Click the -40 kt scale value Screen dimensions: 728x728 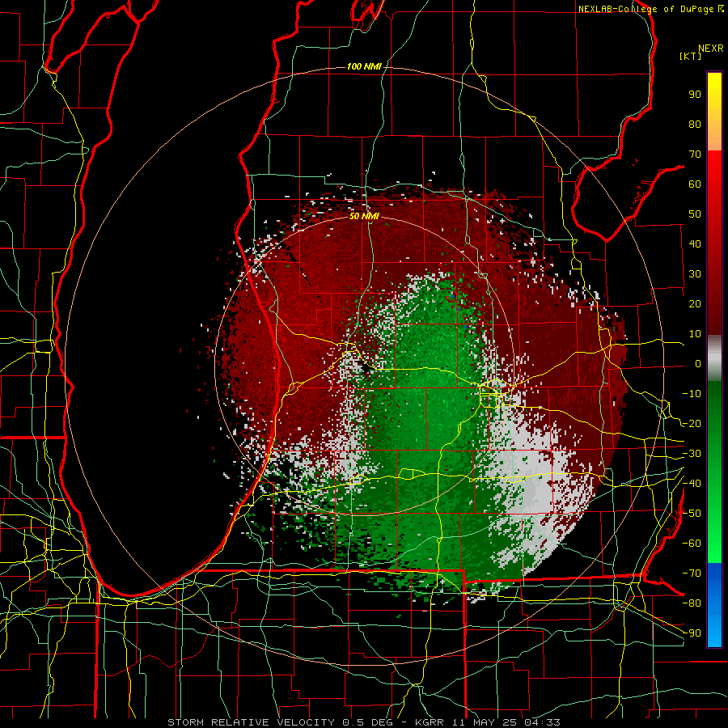[x=692, y=484]
